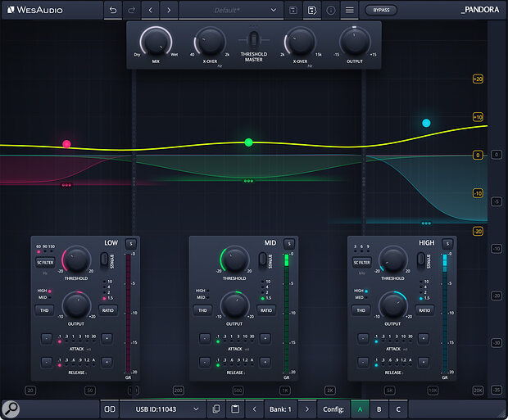The height and width of the screenshot is (420, 508).
Task: Go to previous preset arrow
Action: [x=150, y=10]
